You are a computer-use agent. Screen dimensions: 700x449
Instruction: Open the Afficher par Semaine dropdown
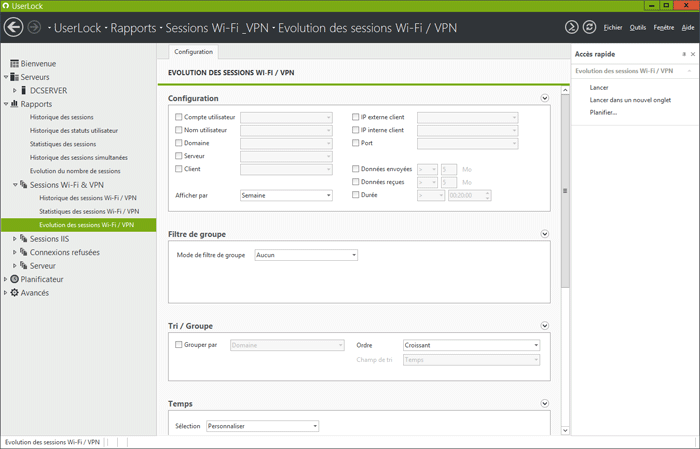point(286,195)
